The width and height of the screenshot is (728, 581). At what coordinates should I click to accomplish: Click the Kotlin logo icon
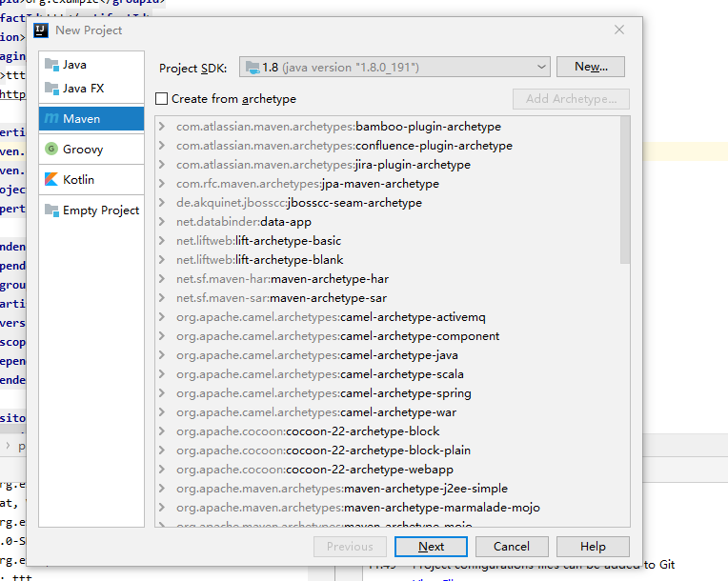coord(51,179)
